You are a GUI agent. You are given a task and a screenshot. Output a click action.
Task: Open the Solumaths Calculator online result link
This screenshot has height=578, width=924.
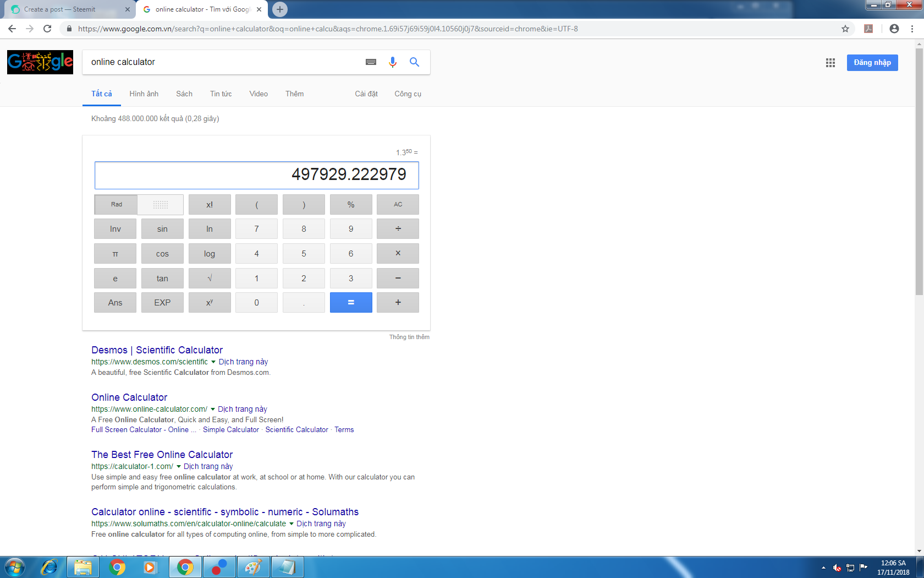(225, 512)
